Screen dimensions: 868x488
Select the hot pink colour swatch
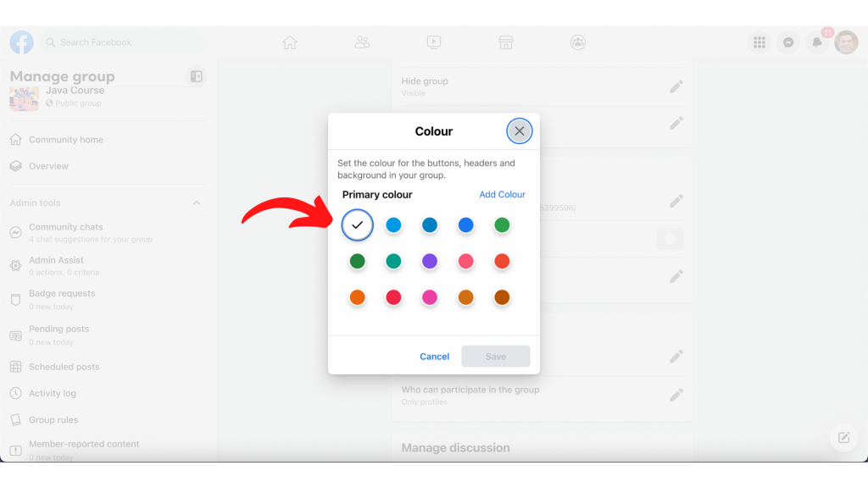[x=430, y=297]
